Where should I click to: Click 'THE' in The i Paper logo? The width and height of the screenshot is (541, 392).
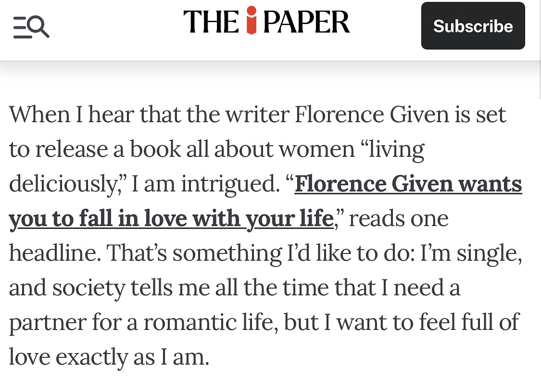[x=212, y=23]
